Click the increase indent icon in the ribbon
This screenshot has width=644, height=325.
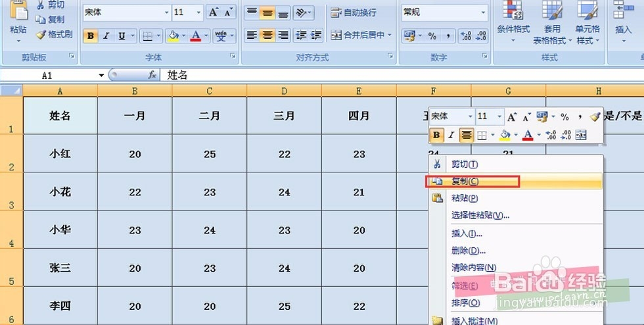tap(316, 36)
